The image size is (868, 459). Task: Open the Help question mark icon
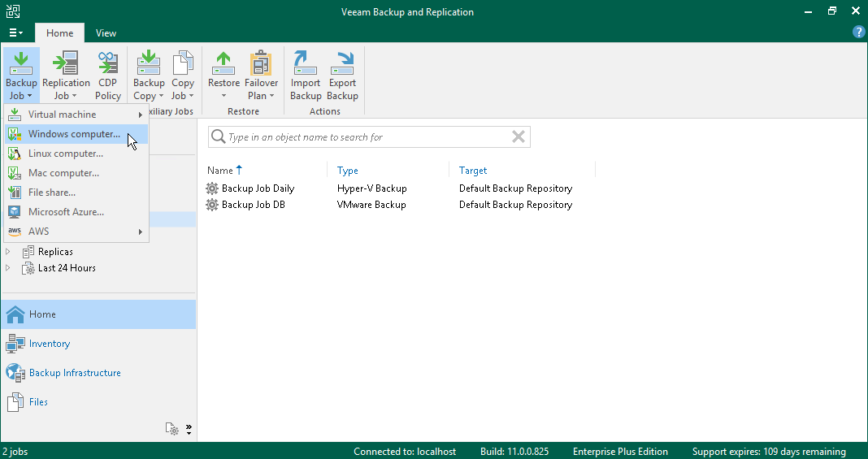pyautogui.click(x=858, y=32)
